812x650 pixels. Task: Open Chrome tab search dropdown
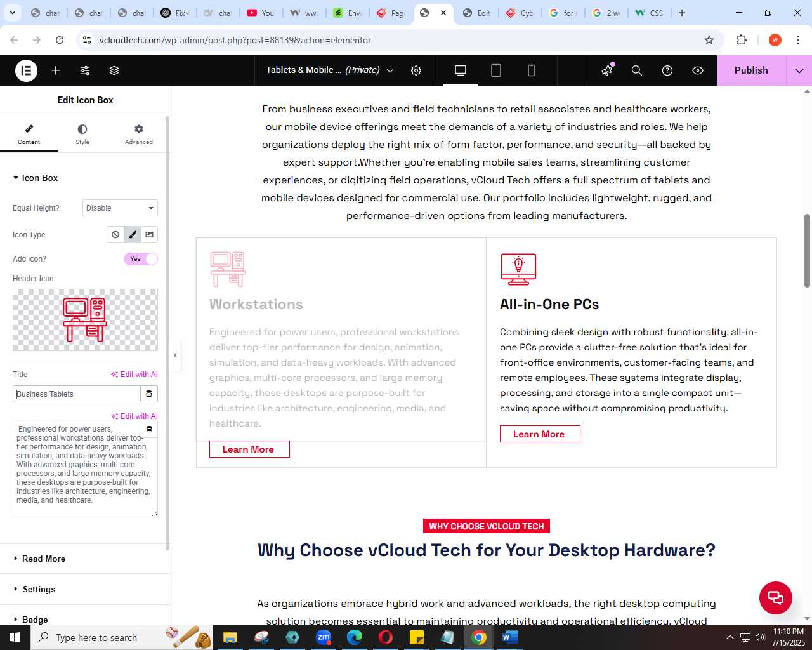[x=12, y=13]
